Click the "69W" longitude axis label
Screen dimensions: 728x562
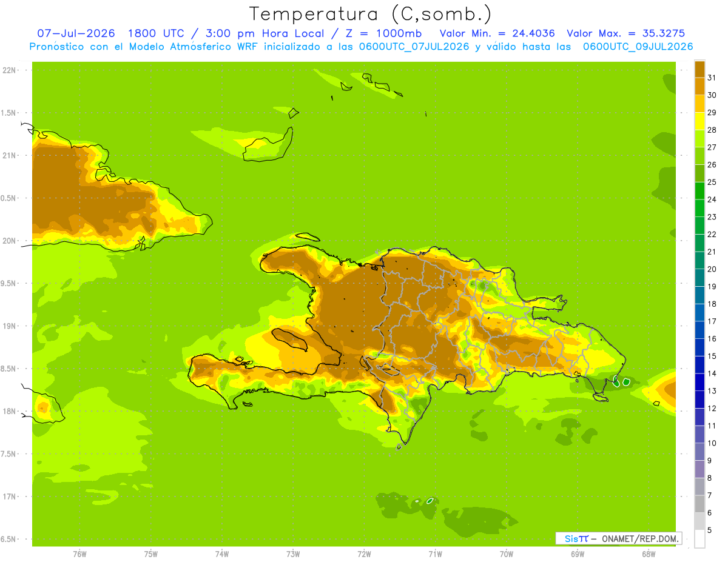tap(578, 554)
